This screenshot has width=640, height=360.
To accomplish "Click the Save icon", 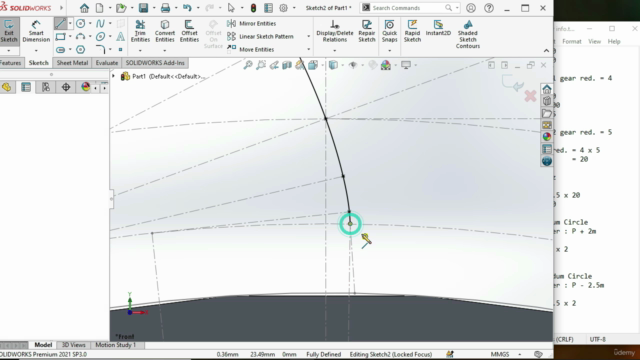I will click(x=143, y=8).
